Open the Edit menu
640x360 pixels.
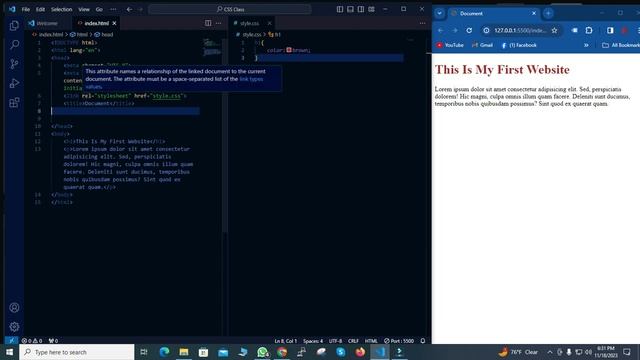click(x=40, y=9)
